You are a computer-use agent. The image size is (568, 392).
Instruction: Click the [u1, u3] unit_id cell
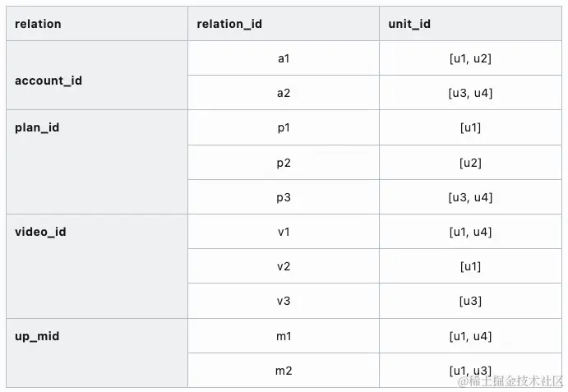click(470, 371)
